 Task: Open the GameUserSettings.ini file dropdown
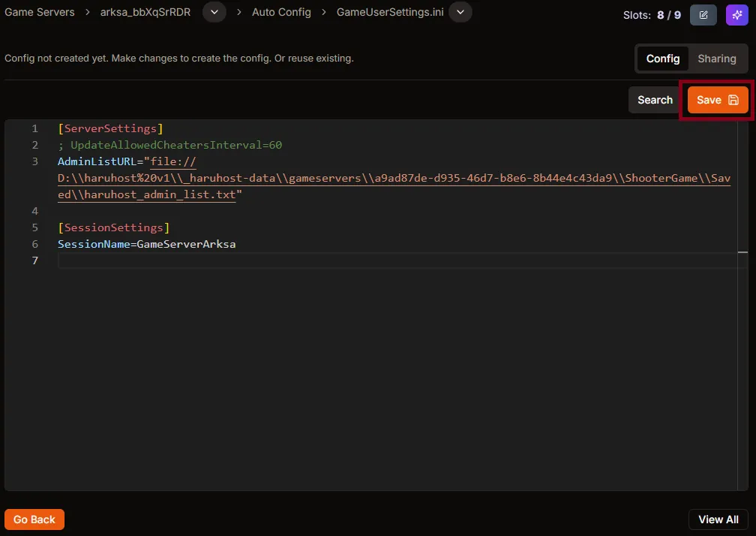click(x=460, y=12)
